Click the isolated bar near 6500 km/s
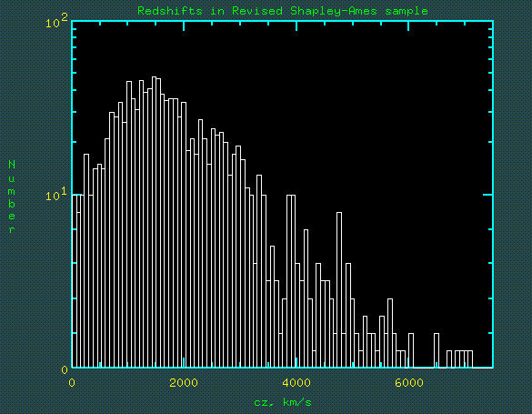Image resolution: width=532 pixels, height=414 pixels. click(x=437, y=350)
